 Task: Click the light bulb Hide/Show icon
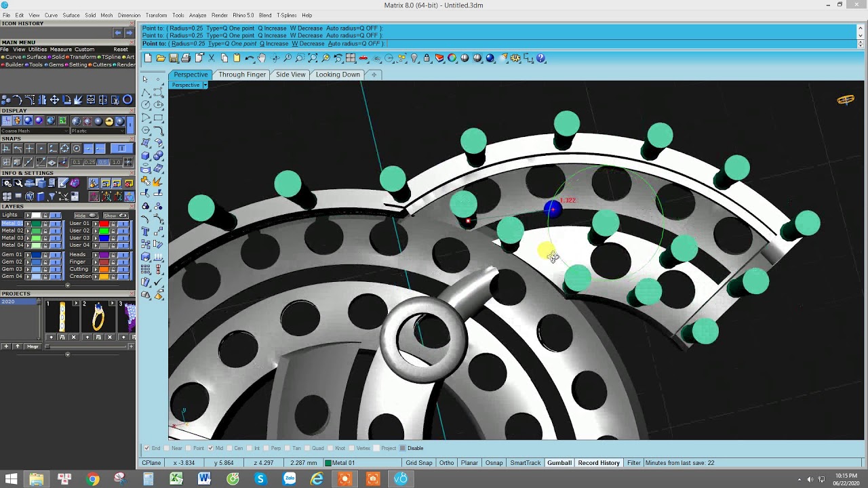coord(414,58)
